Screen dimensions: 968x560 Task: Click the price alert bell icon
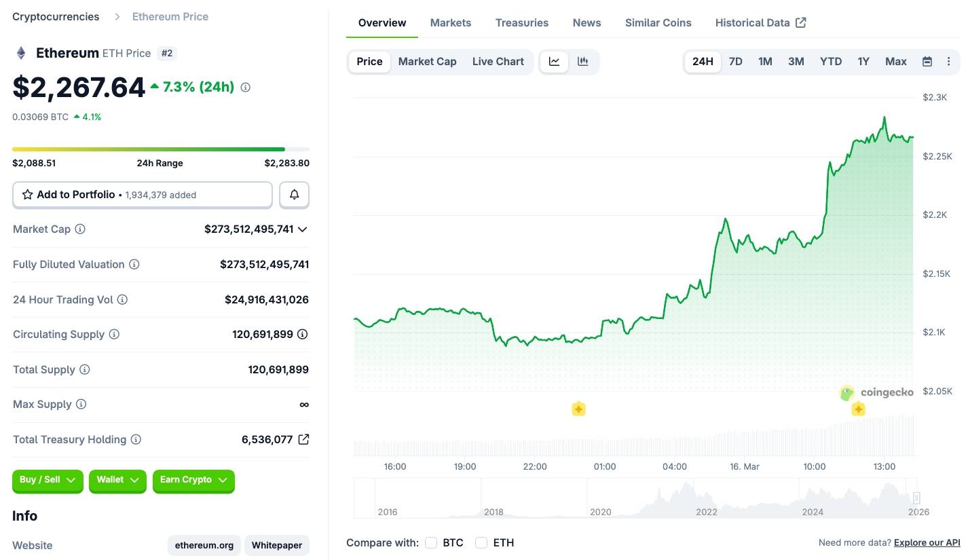click(x=294, y=195)
